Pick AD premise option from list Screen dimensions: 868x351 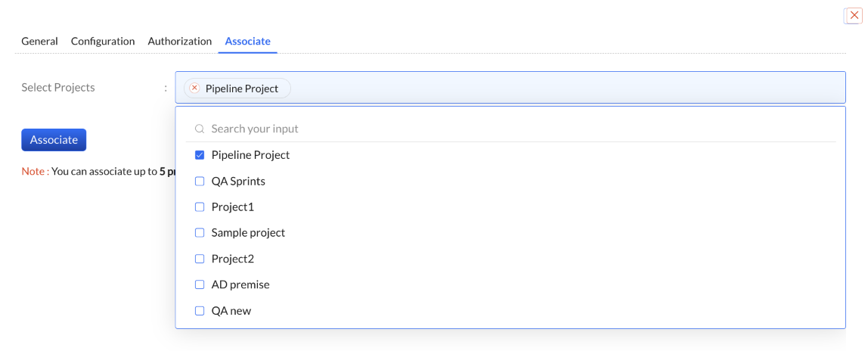click(240, 284)
